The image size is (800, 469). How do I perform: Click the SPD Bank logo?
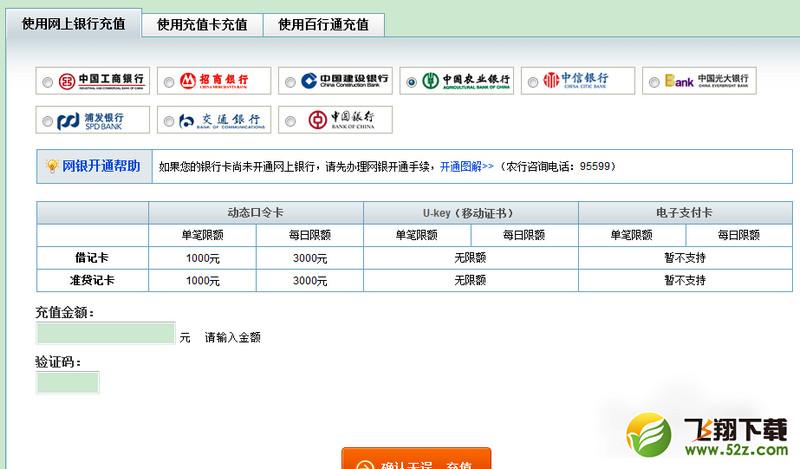tap(90, 121)
